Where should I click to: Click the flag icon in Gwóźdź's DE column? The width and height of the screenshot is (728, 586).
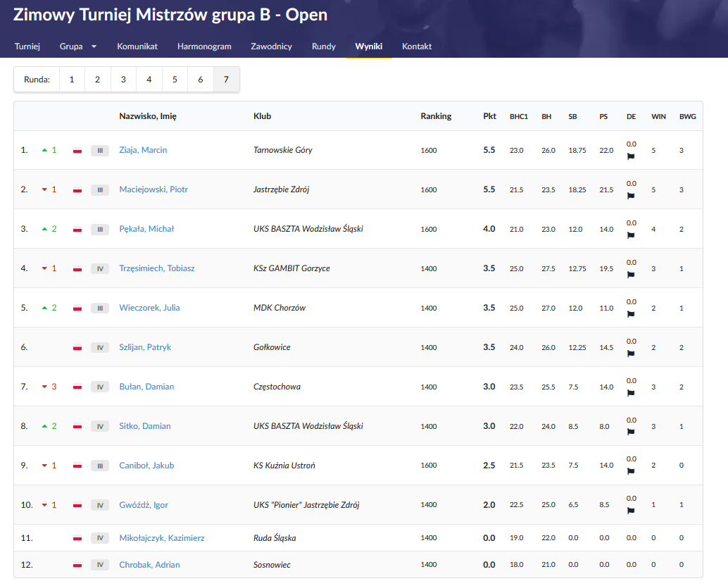[x=631, y=511]
